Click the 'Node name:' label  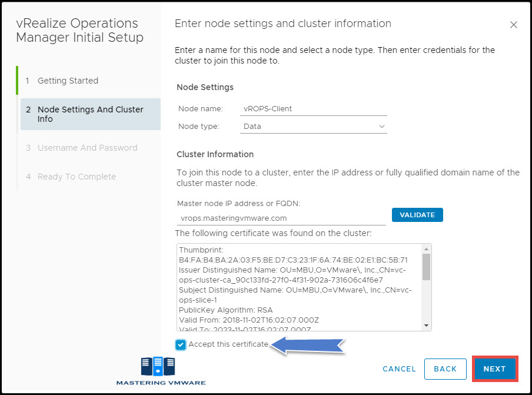[x=201, y=109]
